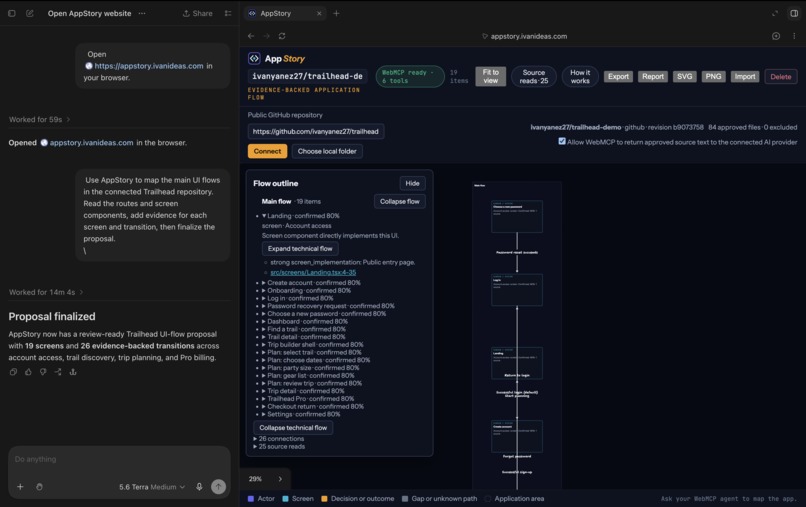Expand the Dashboard item
This screenshot has width=806, height=507.
(x=305, y=321)
